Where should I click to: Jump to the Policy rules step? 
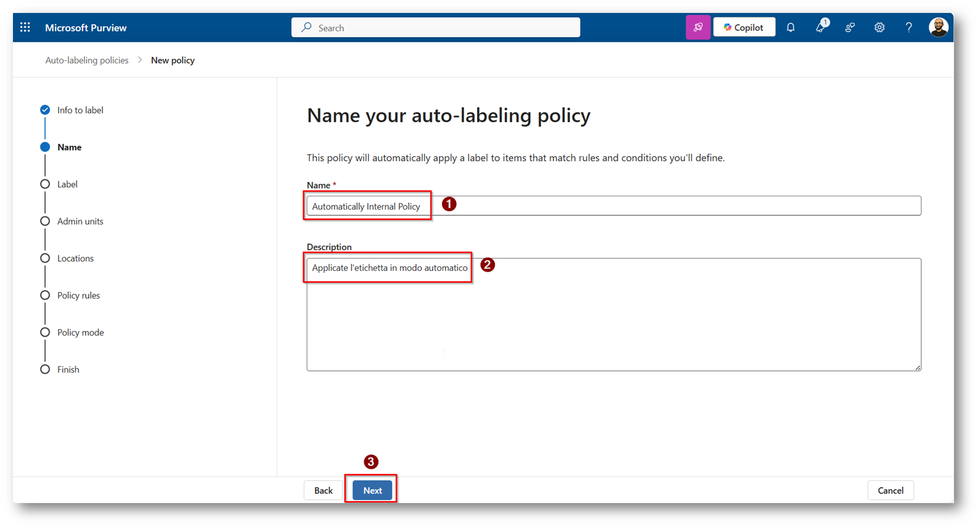point(78,296)
